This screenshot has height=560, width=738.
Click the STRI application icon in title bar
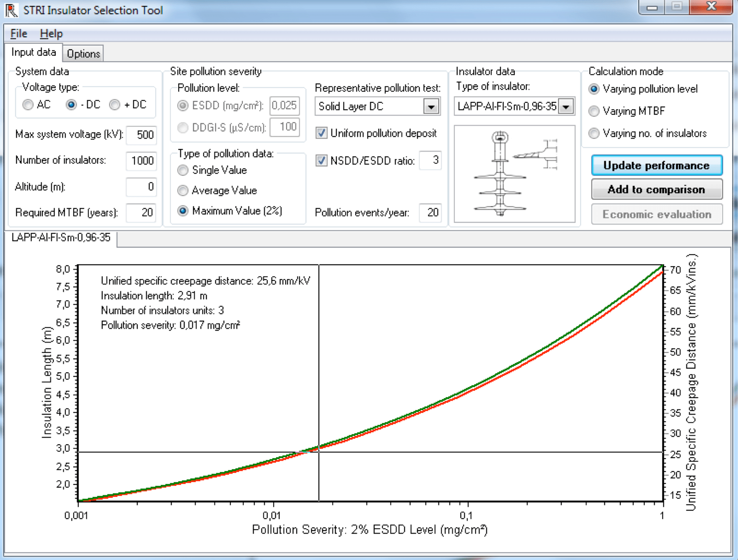click(11, 10)
